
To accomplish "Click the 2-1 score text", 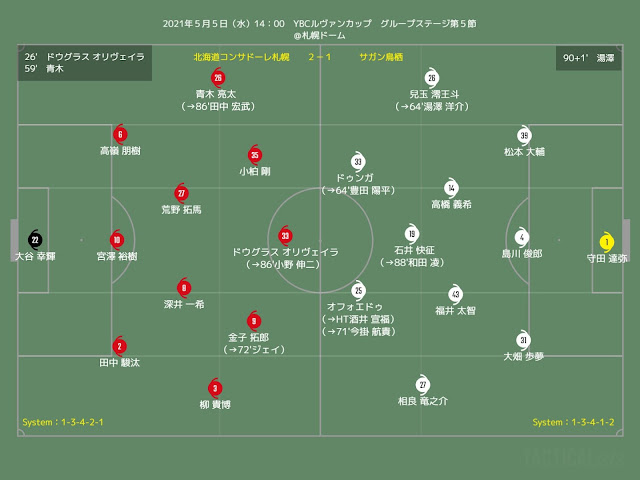I will click(x=320, y=57).
